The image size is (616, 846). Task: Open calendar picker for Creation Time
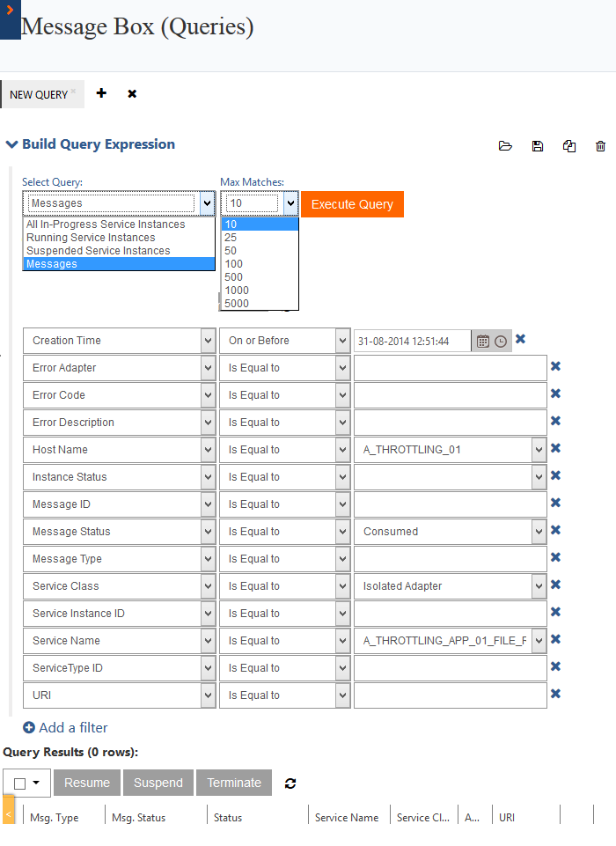[x=483, y=341]
